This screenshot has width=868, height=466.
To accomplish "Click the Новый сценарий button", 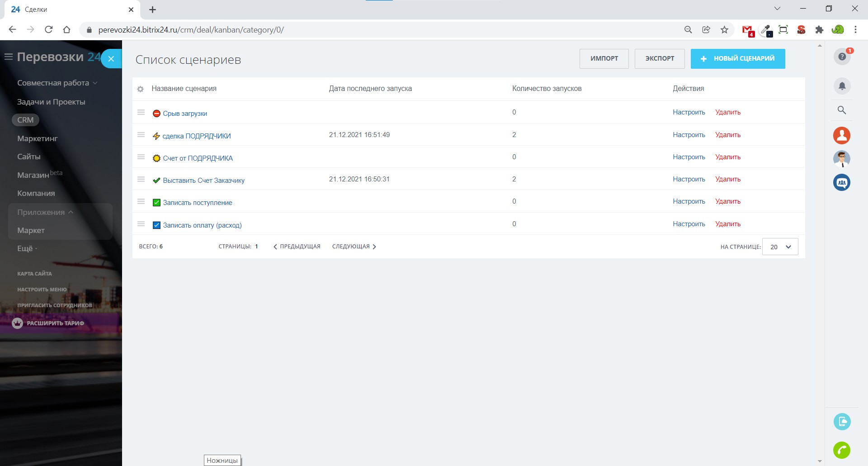I will coord(737,59).
